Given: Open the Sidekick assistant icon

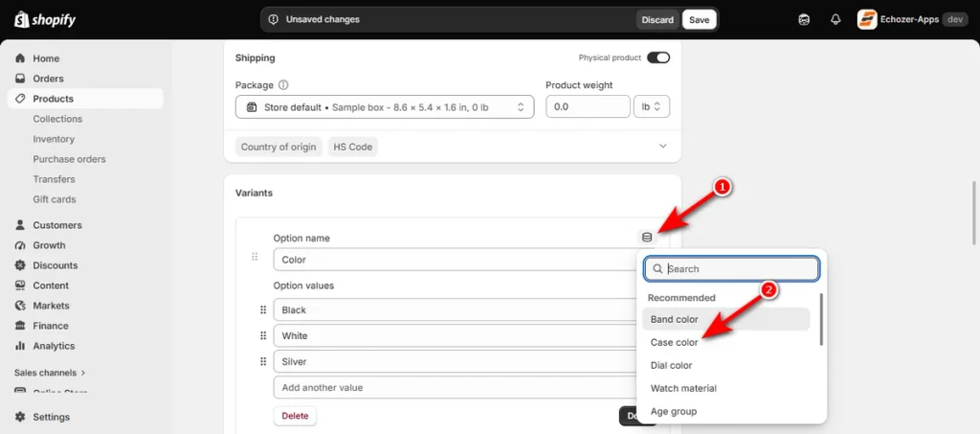Looking at the screenshot, I should (804, 20).
